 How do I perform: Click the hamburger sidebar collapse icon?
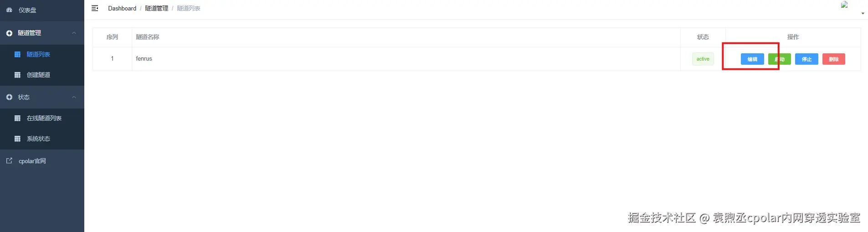point(95,8)
